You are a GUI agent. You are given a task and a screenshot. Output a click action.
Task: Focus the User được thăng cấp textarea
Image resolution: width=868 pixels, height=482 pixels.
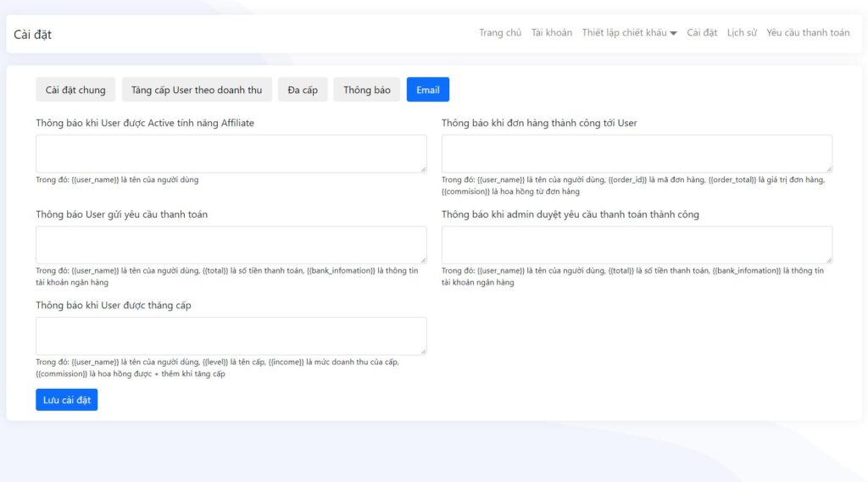point(231,335)
